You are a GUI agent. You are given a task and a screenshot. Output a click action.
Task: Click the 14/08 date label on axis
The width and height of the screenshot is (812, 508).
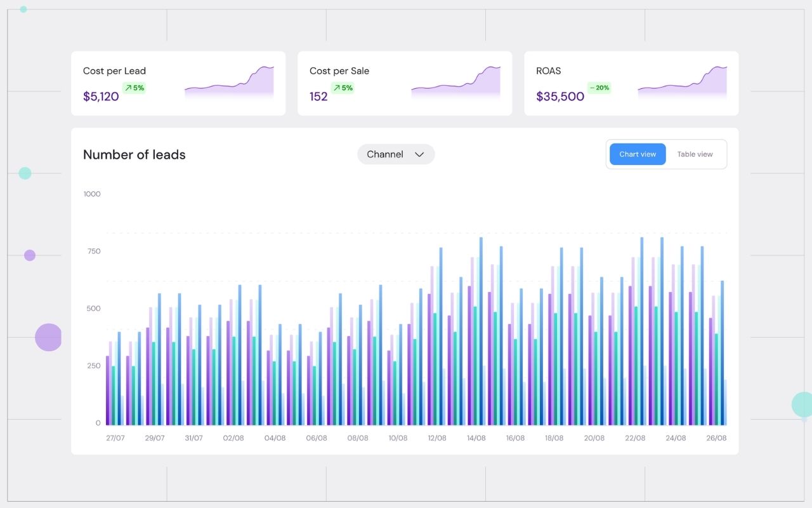(x=476, y=438)
